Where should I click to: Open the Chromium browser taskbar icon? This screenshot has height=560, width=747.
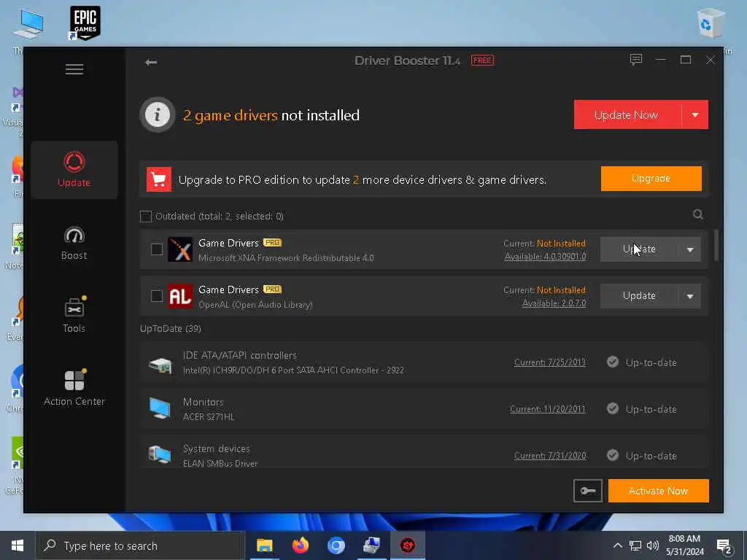[x=336, y=545]
